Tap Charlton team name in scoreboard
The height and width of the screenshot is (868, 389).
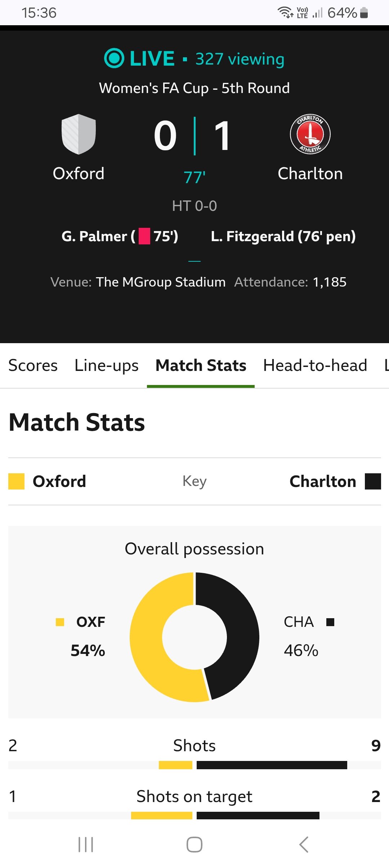[310, 174]
